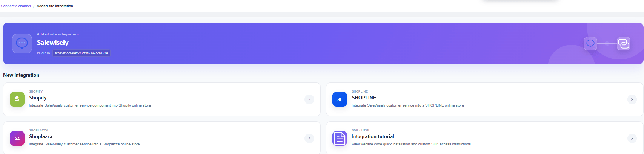Expand the Shopify card chevron arrow
This screenshot has height=154, width=644.
(309, 99)
